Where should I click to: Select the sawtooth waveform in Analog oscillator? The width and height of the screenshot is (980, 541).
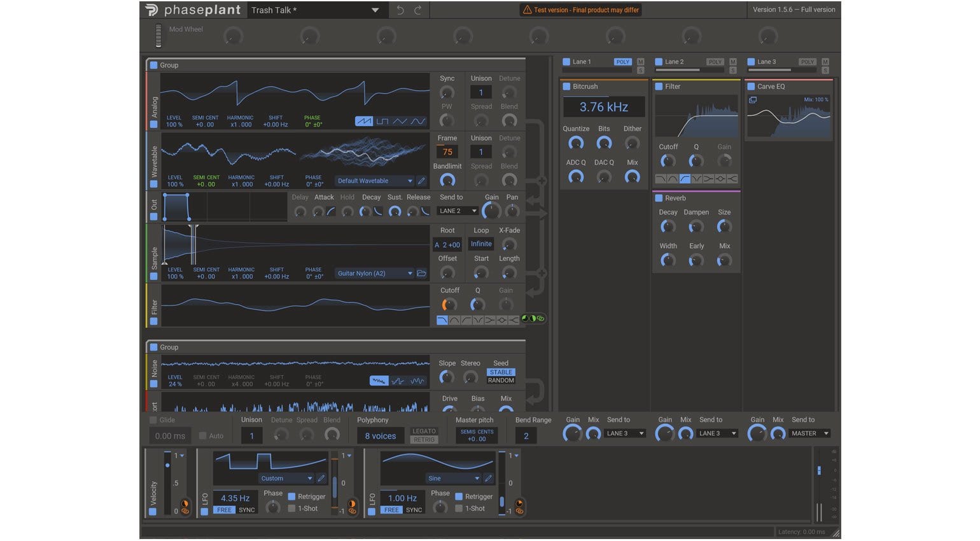[364, 121]
